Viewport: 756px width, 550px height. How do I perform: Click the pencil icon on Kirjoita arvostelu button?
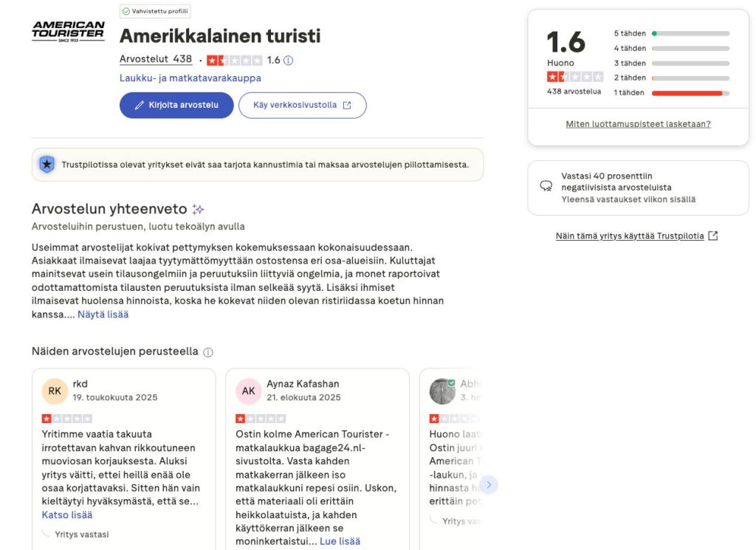140,106
